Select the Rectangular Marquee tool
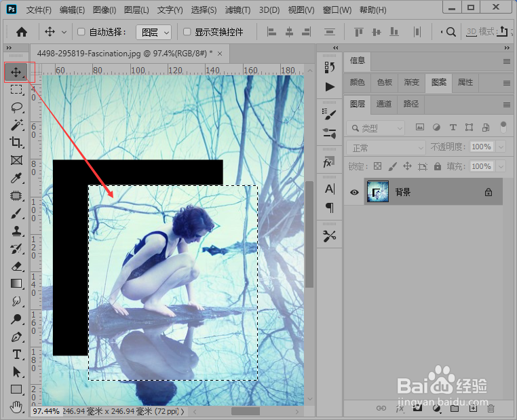The width and height of the screenshot is (517, 420). [16, 90]
